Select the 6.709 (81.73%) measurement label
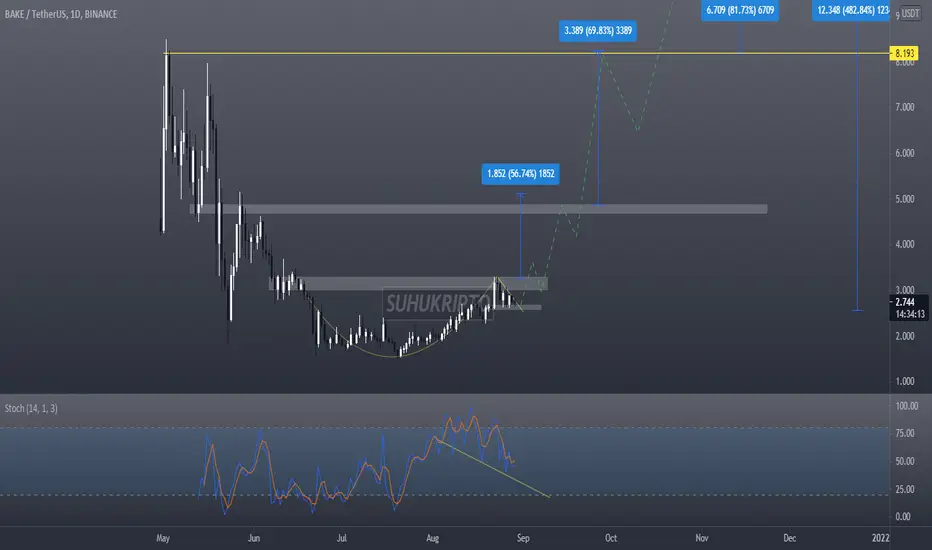The height and width of the screenshot is (550, 932). click(x=740, y=10)
